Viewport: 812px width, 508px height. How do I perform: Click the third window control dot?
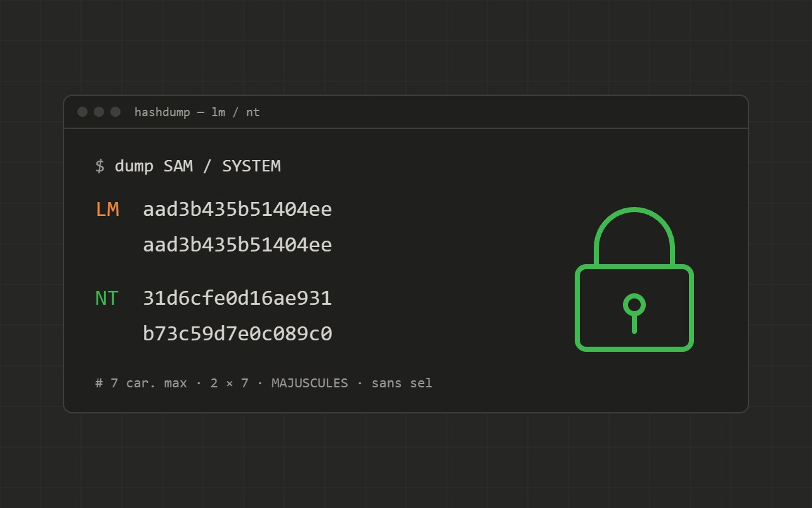[115, 112]
